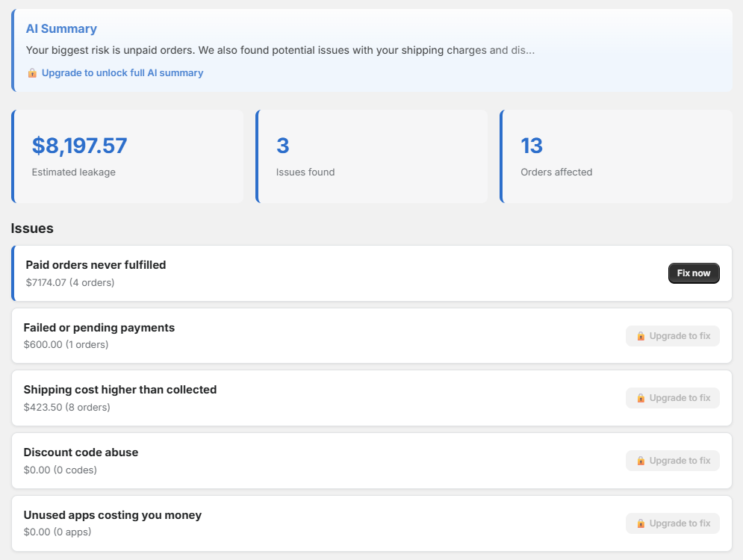The width and height of the screenshot is (743, 560).
Task: Click the Orders affected stat card
Action: [616, 156]
